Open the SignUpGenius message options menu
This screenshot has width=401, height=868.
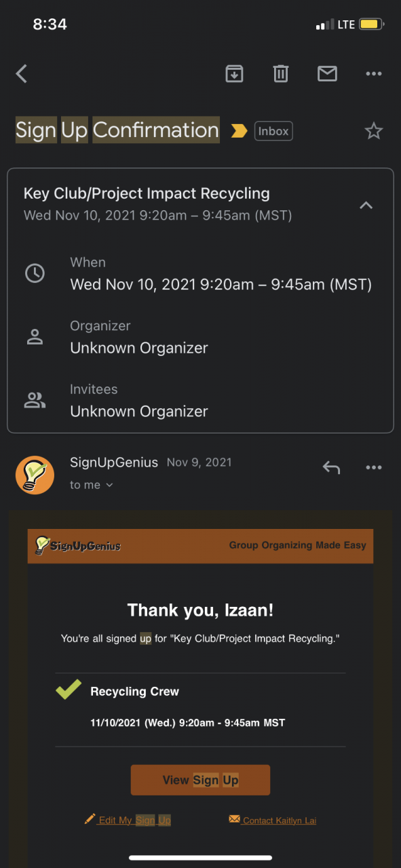(x=374, y=467)
